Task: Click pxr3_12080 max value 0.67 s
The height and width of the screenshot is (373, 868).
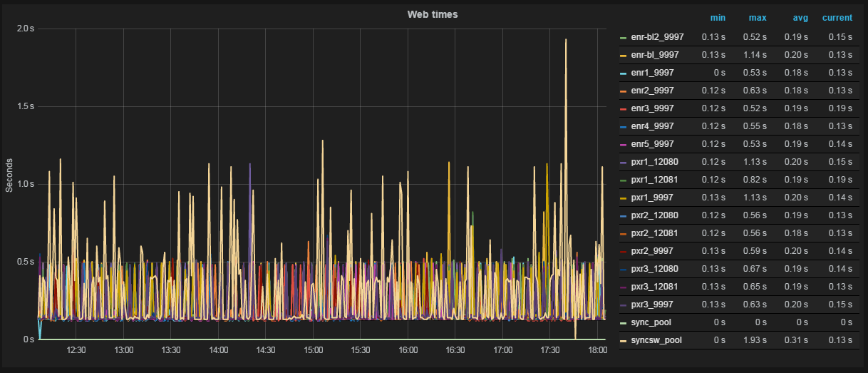Action: pyautogui.click(x=755, y=269)
